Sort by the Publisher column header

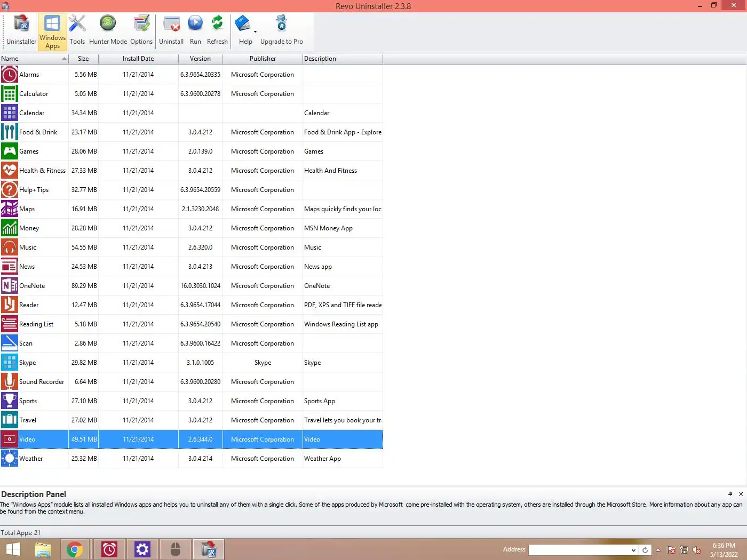click(263, 59)
